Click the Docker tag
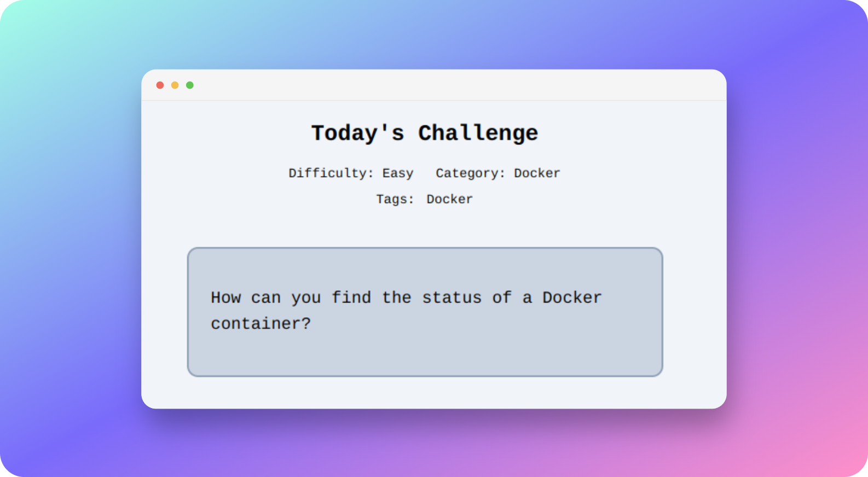This screenshot has width=868, height=477. coord(449,199)
